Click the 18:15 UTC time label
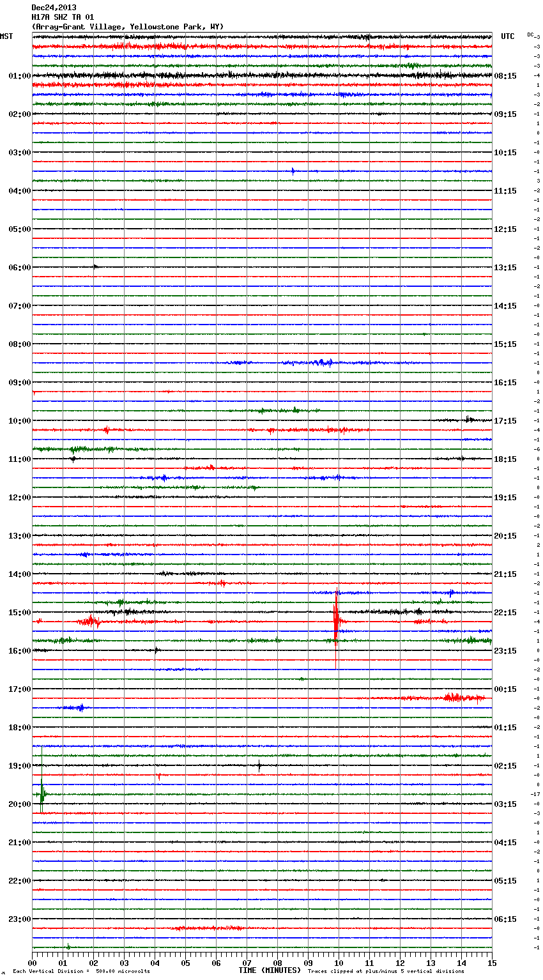Screen dimensions: 543x980 tap(505, 459)
